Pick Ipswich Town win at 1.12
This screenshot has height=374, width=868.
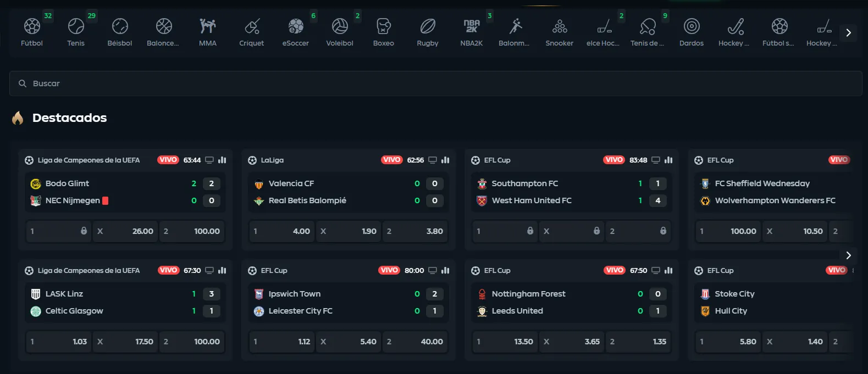click(282, 342)
